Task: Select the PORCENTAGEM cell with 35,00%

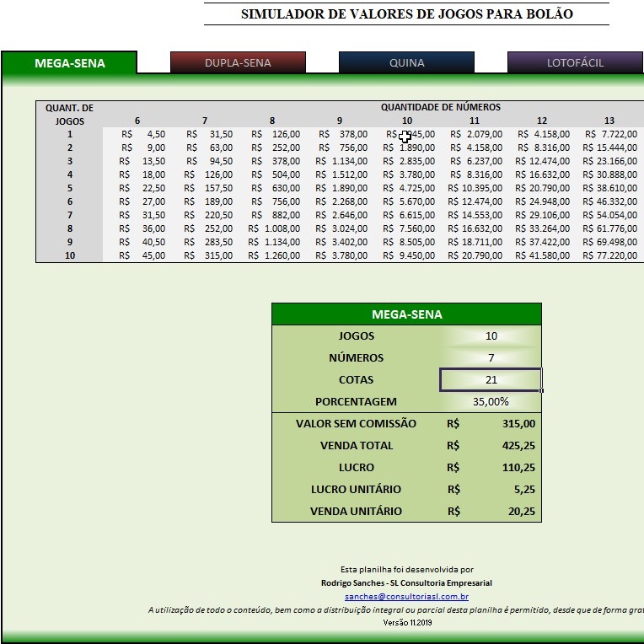Action: [x=491, y=402]
